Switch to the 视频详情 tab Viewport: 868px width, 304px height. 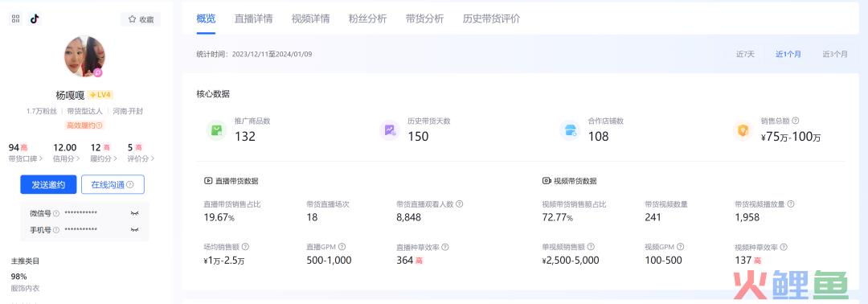(310, 18)
